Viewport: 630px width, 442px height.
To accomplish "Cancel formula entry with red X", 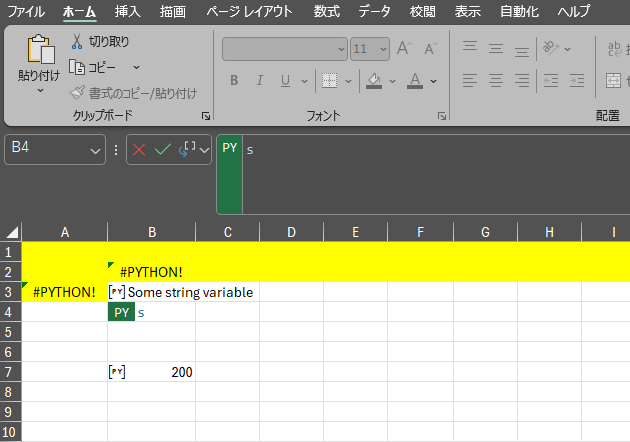I will click(139, 150).
